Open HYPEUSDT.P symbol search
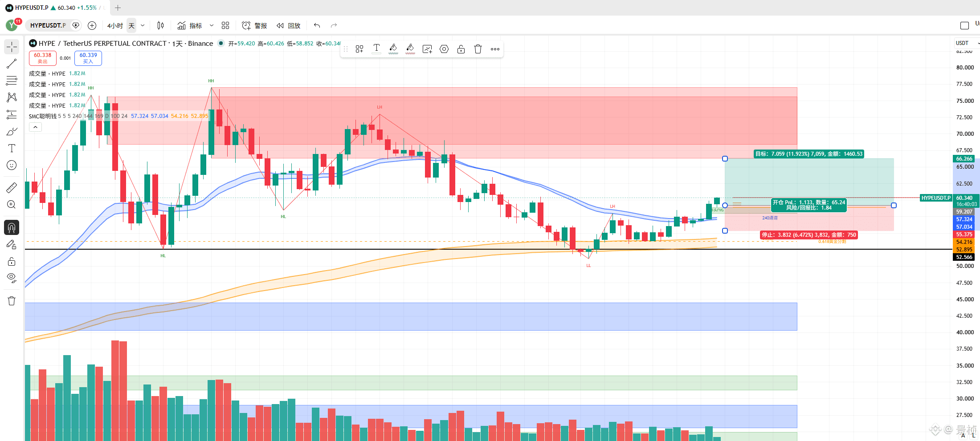 click(48, 25)
